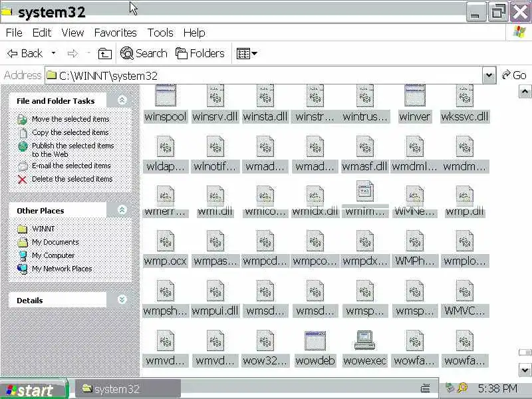Open the View menu
Viewport: 532px width, 399px height.
[x=72, y=33]
